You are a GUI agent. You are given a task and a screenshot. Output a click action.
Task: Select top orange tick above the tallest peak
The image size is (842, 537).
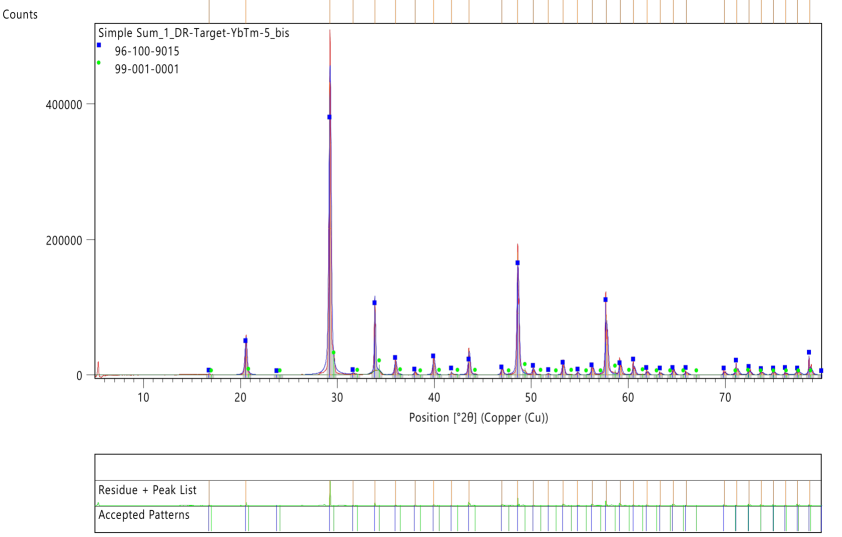point(330,11)
